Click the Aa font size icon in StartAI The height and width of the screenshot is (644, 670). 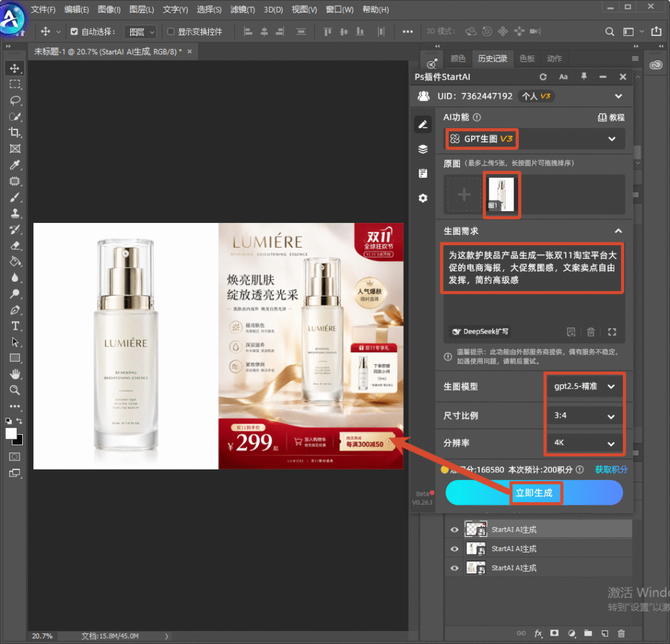point(563,77)
